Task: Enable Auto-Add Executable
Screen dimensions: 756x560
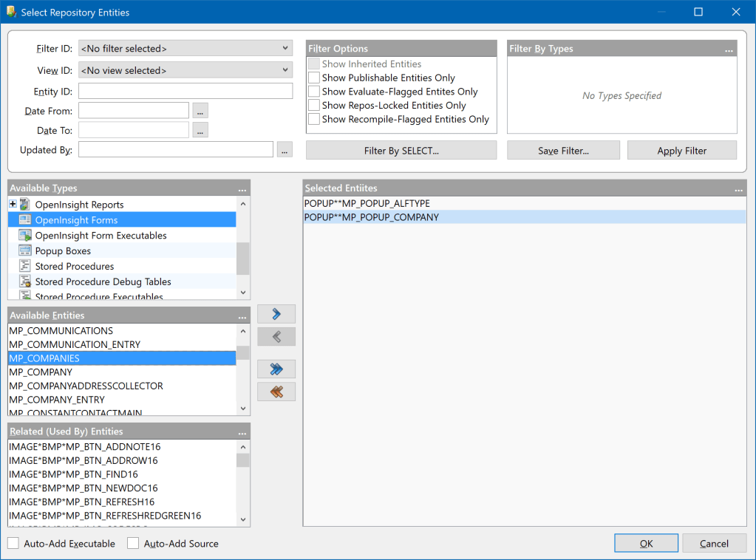Action: pyautogui.click(x=13, y=543)
